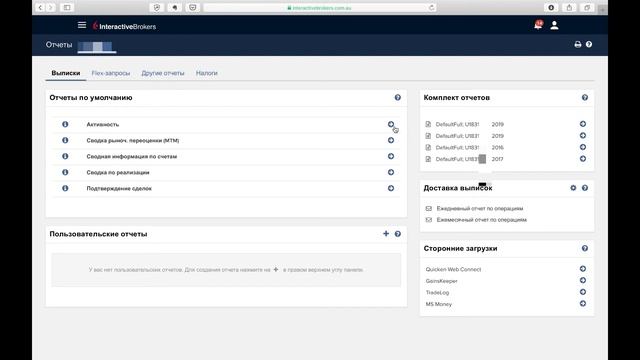Add a new custom report with plus

(x=386, y=233)
